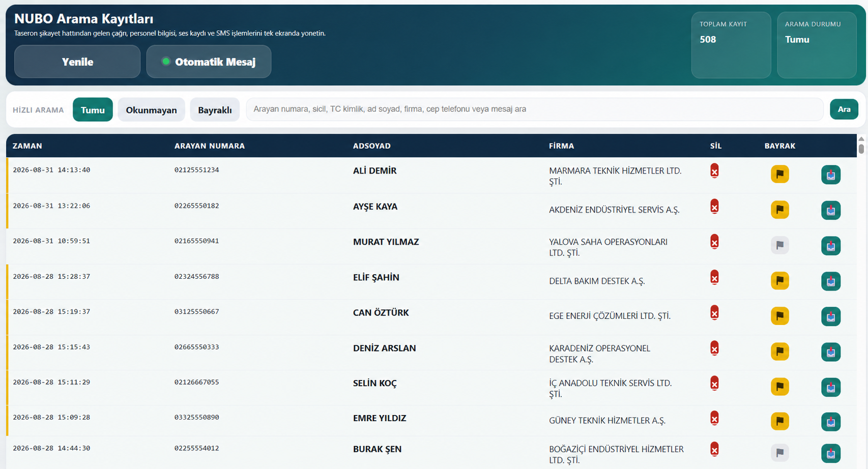This screenshot has height=469, width=868.
Task: Delete the ALİ DEMİR call record
Action: pyautogui.click(x=714, y=171)
